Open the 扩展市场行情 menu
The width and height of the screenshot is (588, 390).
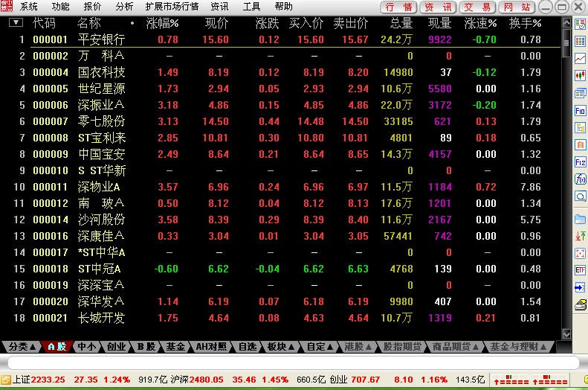tap(172, 7)
